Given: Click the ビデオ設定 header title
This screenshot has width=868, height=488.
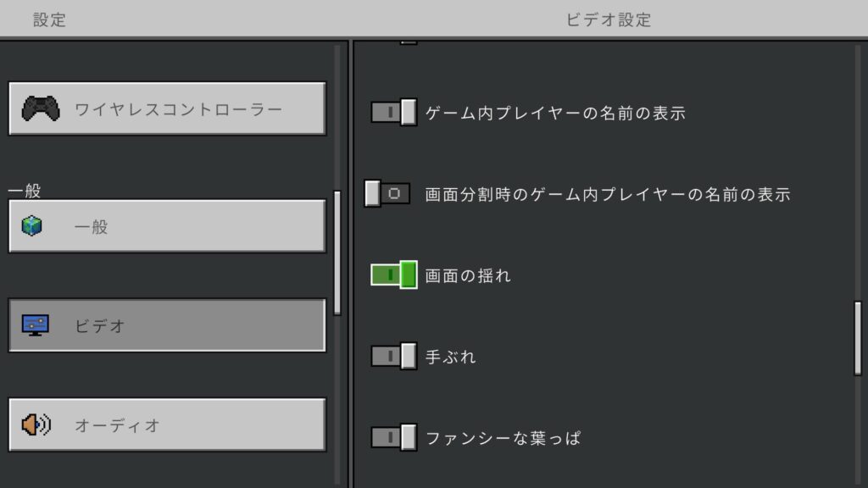Looking at the screenshot, I should click(x=609, y=19).
